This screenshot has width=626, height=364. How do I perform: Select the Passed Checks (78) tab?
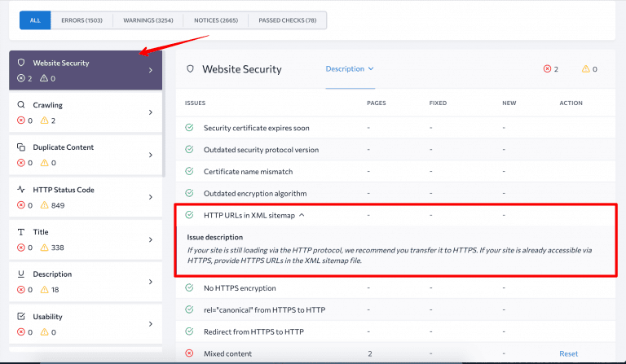(288, 20)
